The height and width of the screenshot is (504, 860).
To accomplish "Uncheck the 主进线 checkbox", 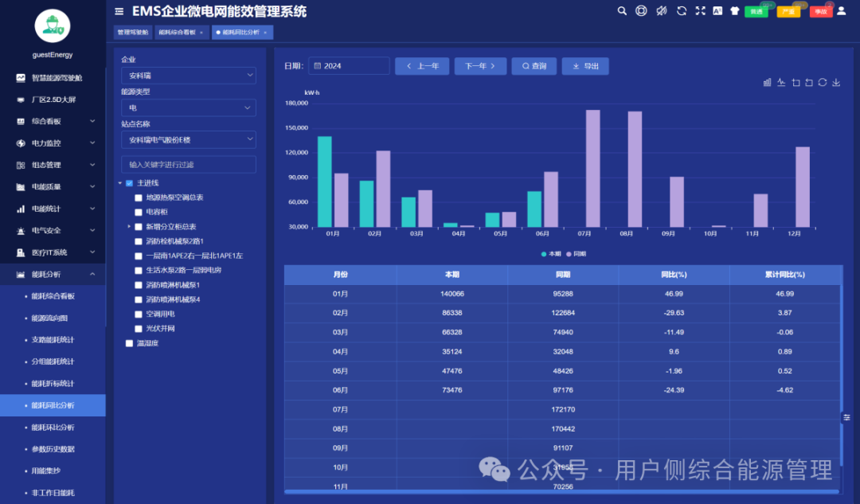I will 130,183.
